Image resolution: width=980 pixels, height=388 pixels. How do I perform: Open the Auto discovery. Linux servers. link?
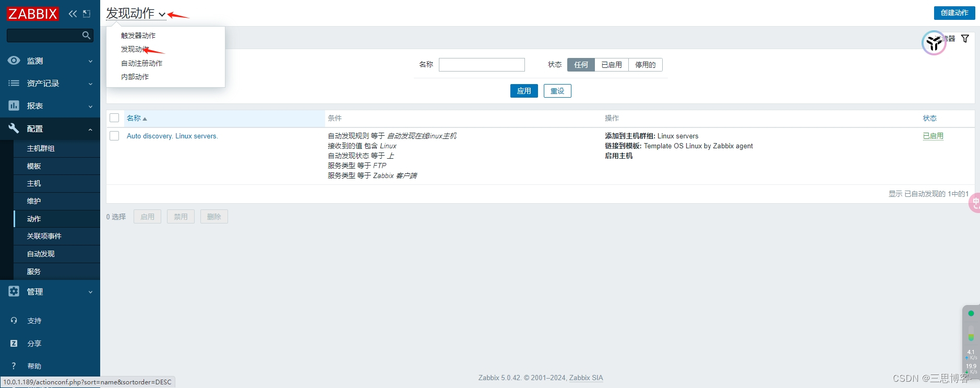[x=172, y=136]
